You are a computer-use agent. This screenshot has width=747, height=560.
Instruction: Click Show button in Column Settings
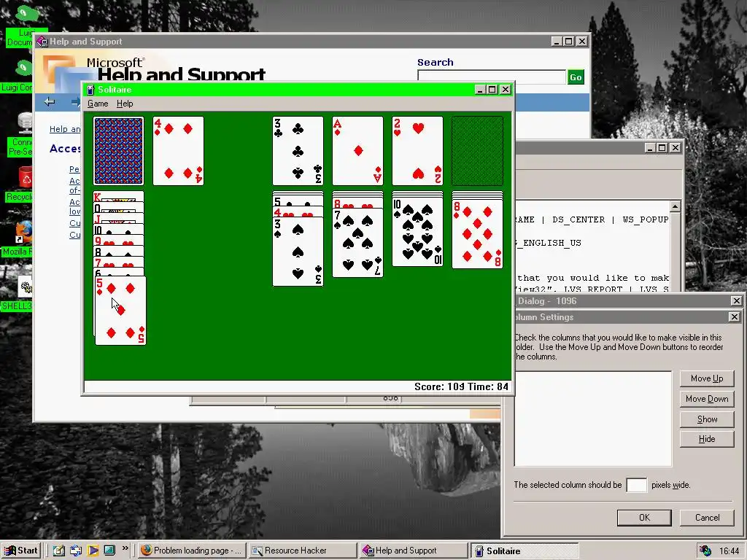(706, 419)
